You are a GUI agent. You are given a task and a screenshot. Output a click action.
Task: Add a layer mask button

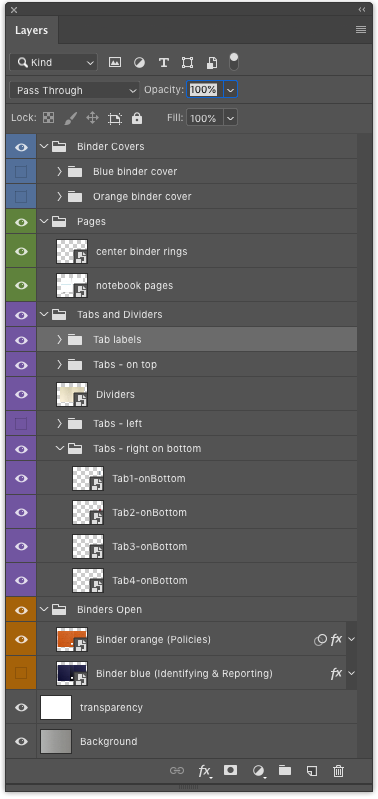pos(230,770)
